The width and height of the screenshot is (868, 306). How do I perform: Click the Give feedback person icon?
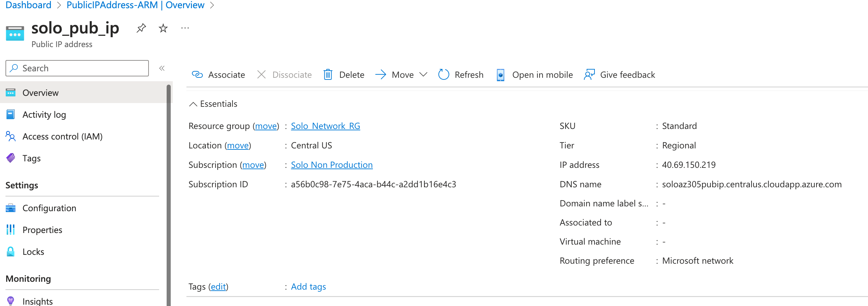pos(589,74)
